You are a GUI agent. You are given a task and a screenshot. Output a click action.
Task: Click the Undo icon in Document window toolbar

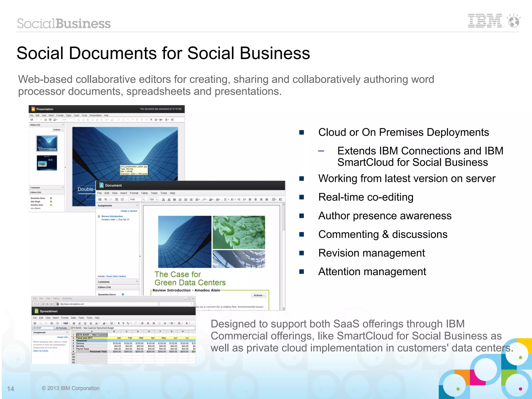click(105, 199)
